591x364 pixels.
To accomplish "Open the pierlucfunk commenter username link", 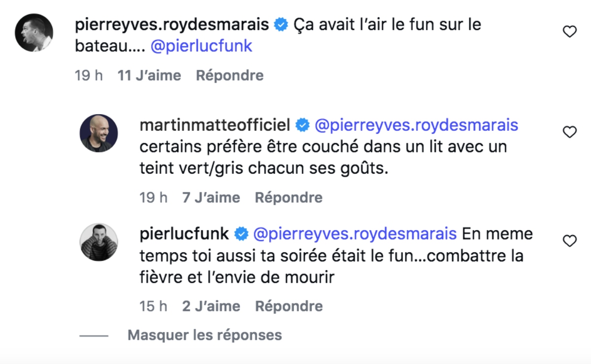I will (x=185, y=234).
